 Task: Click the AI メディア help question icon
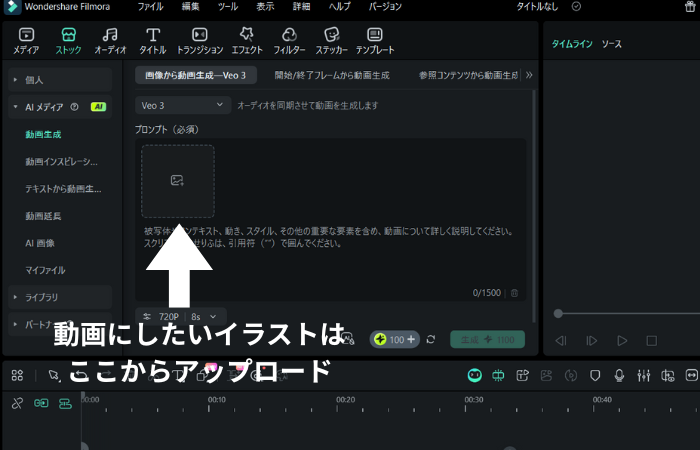point(75,107)
